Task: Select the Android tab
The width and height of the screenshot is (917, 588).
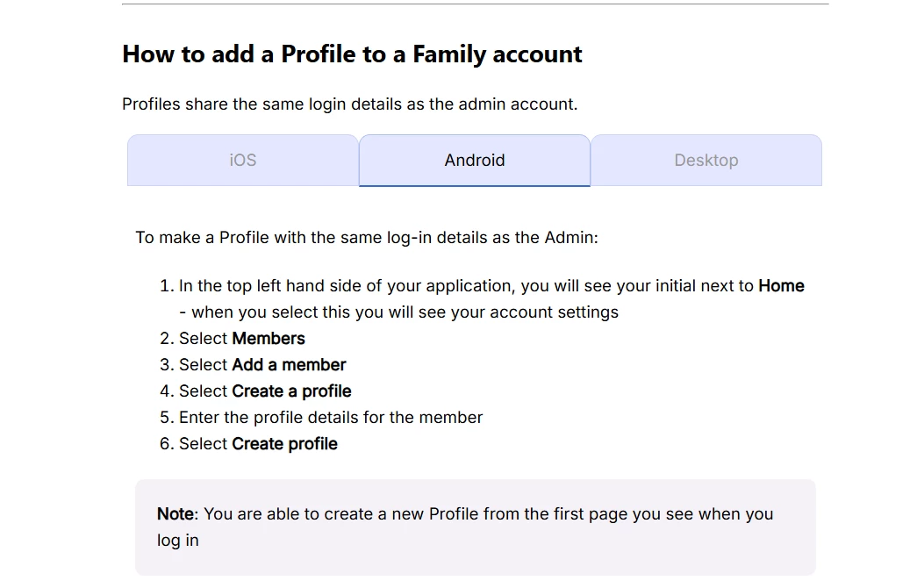Action: (x=475, y=160)
